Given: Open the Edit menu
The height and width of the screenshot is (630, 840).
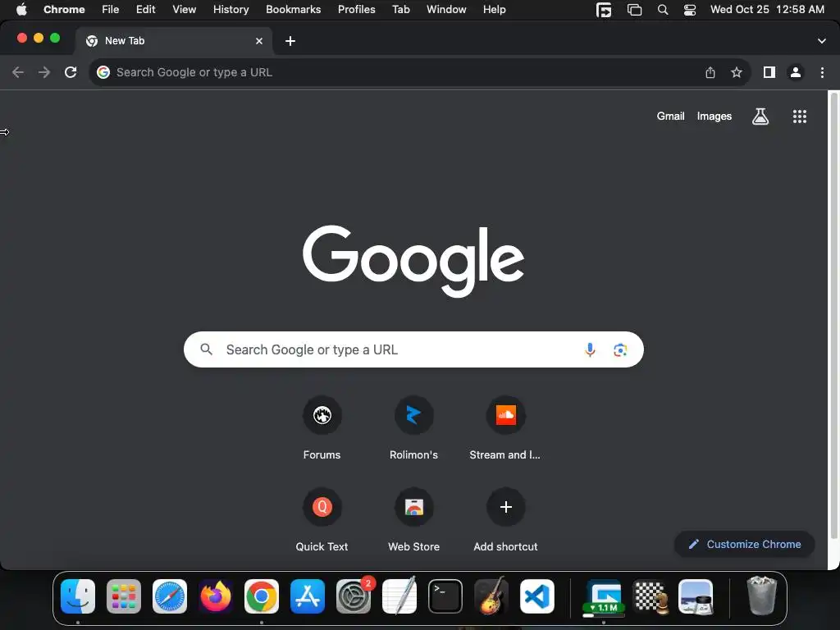Looking at the screenshot, I should click(x=145, y=10).
